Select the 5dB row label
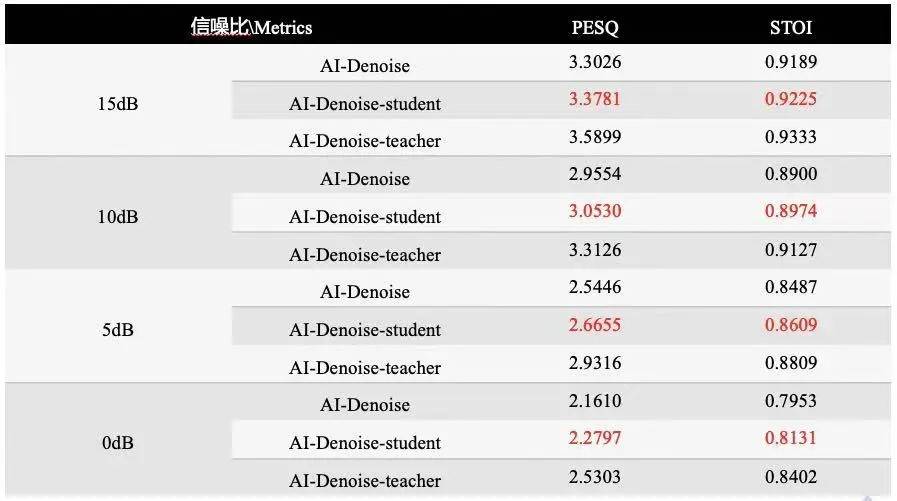This screenshot has width=897, height=501. 119,330
